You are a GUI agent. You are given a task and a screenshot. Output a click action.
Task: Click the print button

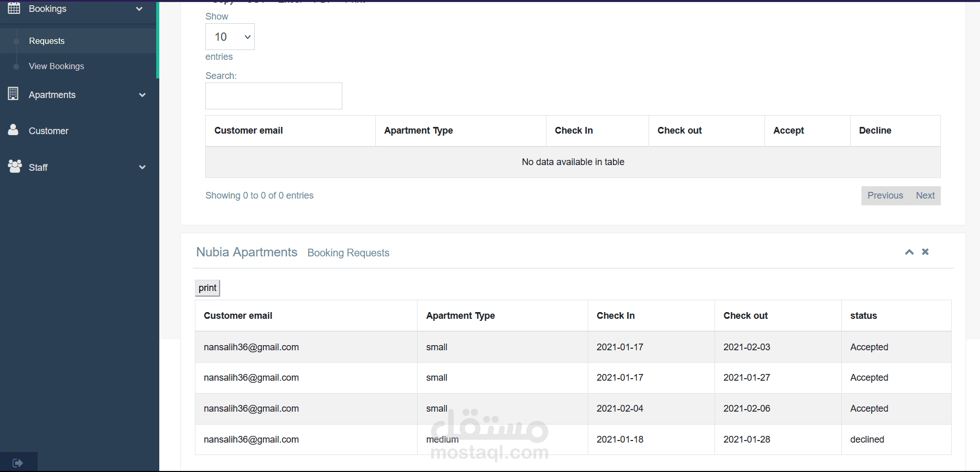(208, 288)
